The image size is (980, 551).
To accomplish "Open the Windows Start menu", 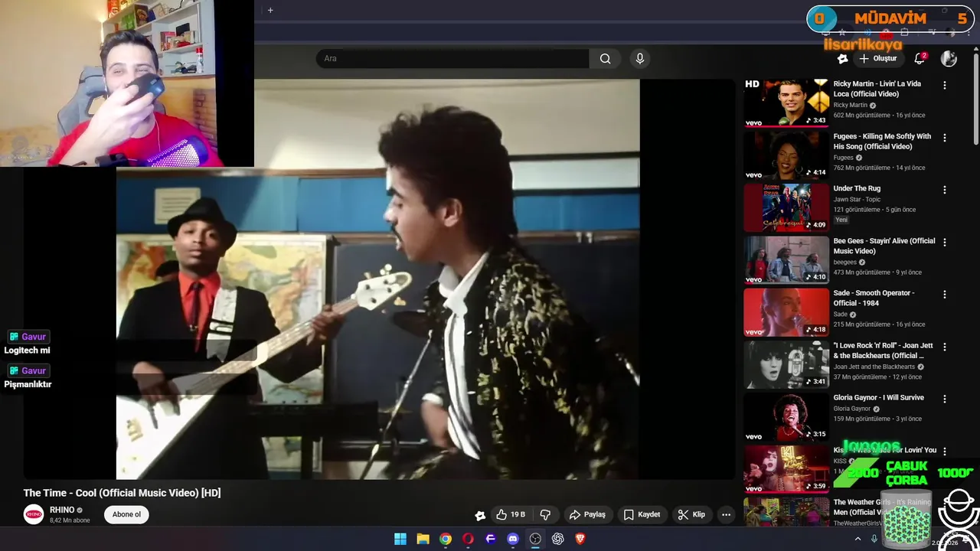I will pyautogui.click(x=400, y=539).
